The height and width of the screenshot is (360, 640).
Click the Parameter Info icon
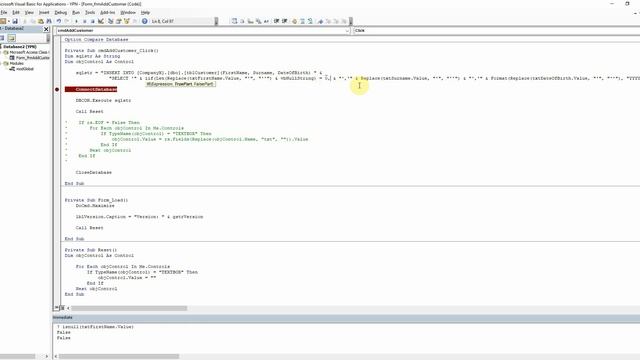258,21
